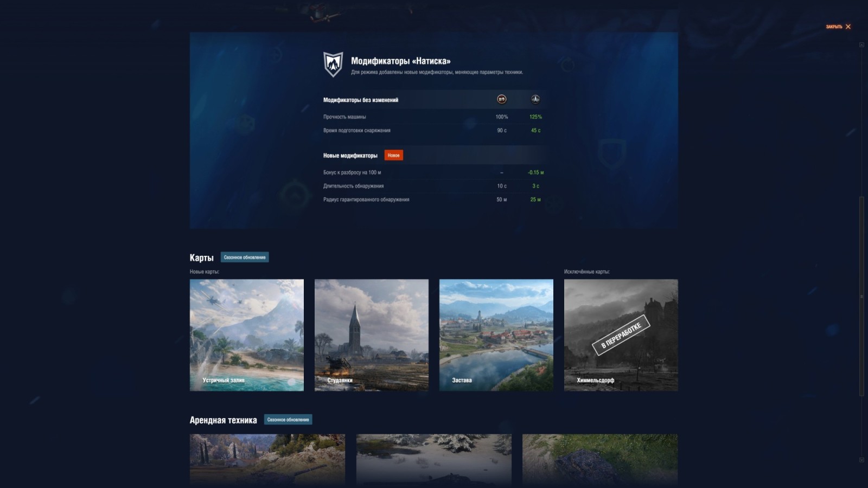Click the scrollbar up arrow
Screen dimensions: 868x488
(x=861, y=45)
